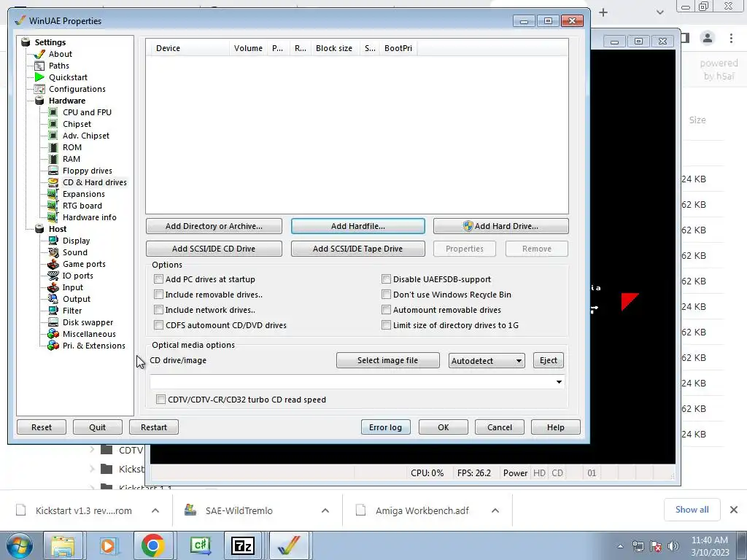
Task: Select the Chipset chip icon
Action: coord(53,124)
